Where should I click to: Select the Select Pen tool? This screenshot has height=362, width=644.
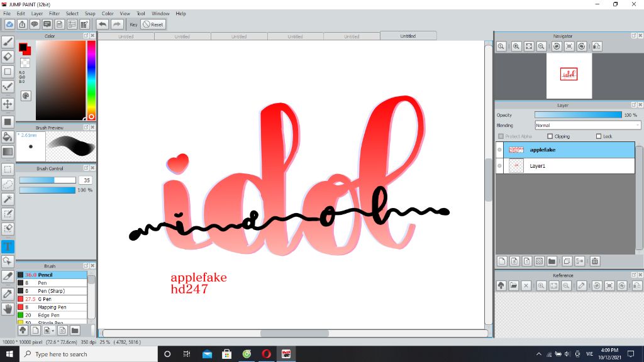8,214
